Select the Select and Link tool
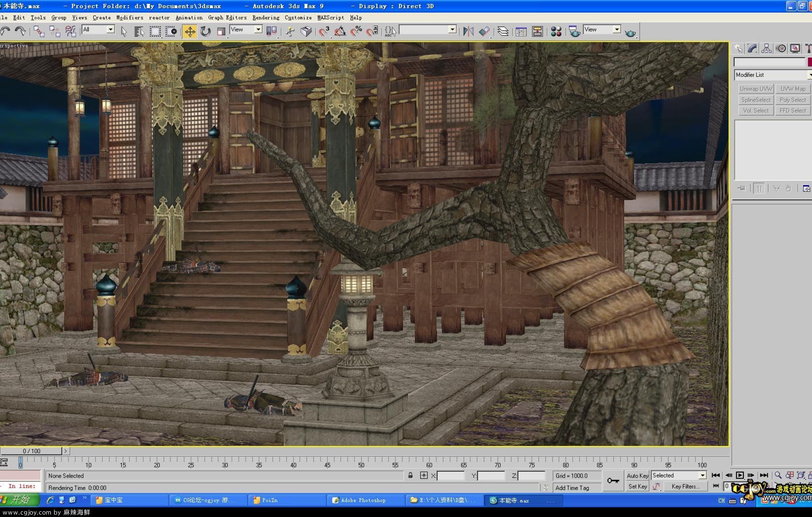Image resolution: width=812 pixels, height=517 pixels. 39,31
